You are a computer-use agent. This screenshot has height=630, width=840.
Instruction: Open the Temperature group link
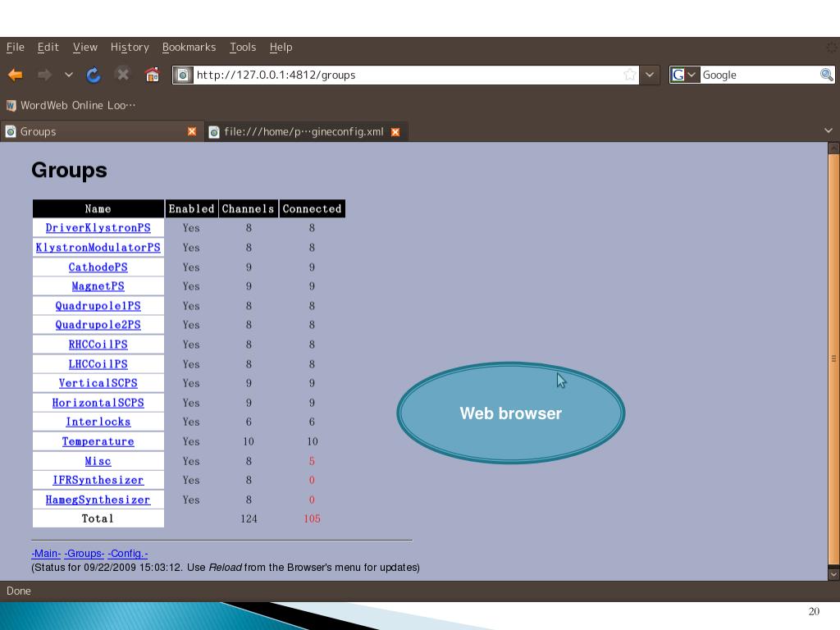[x=98, y=441]
